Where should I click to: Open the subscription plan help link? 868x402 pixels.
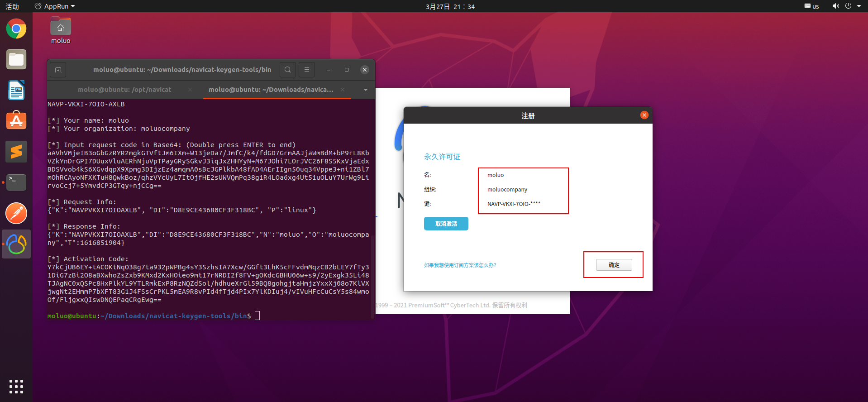(x=460, y=265)
